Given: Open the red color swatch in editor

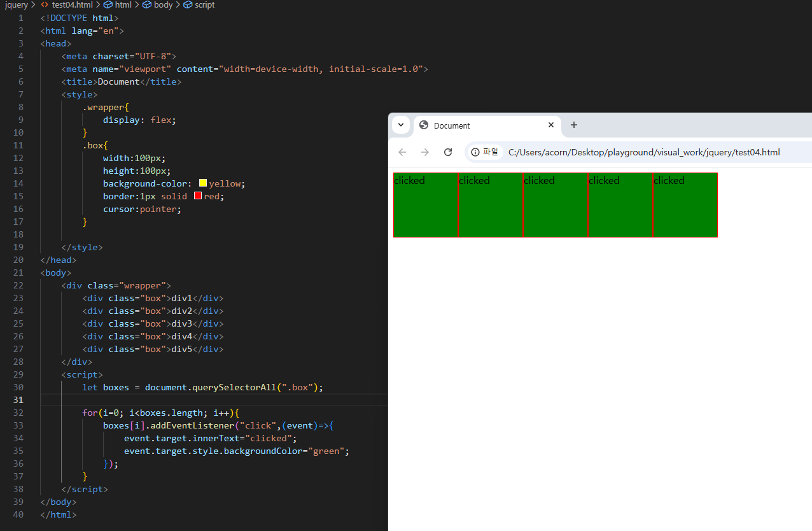Looking at the screenshot, I should click(x=198, y=195).
